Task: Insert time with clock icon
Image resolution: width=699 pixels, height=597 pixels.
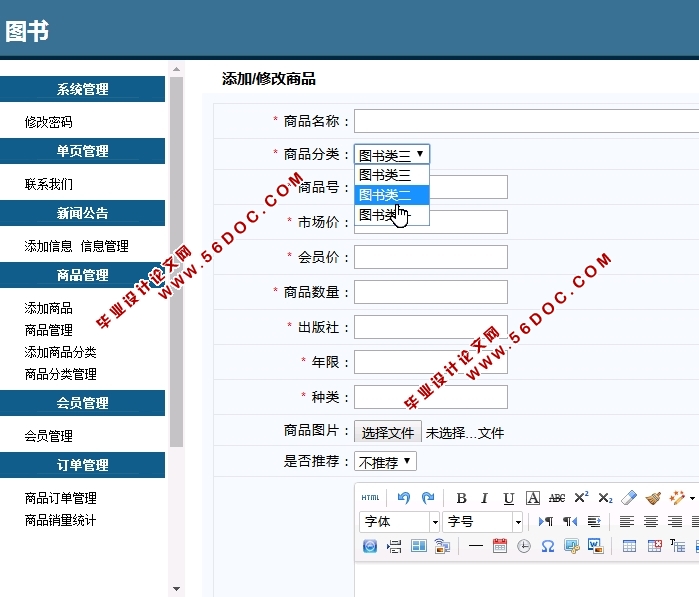Action: (524, 546)
